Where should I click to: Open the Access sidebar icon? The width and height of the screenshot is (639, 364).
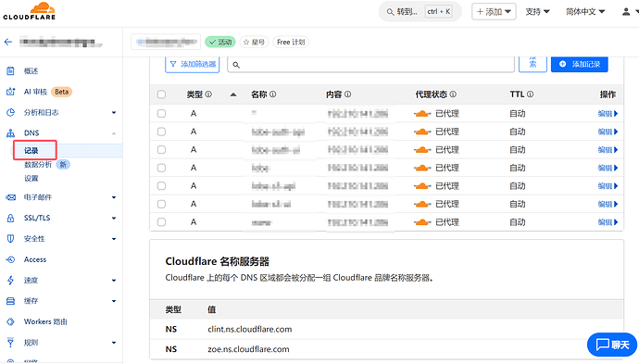(10, 259)
